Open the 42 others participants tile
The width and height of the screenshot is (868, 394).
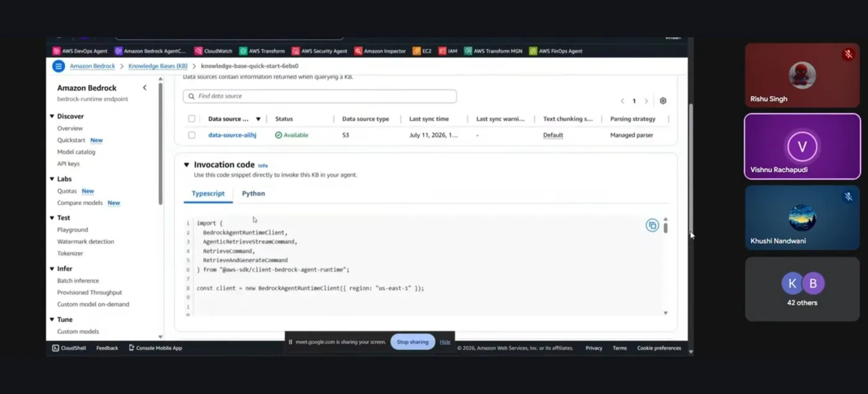pos(802,289)
